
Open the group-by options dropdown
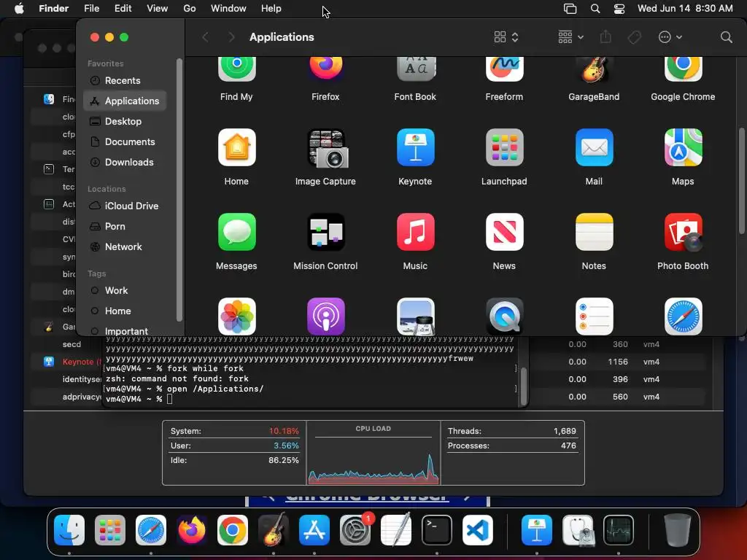(x=570, y=37)
